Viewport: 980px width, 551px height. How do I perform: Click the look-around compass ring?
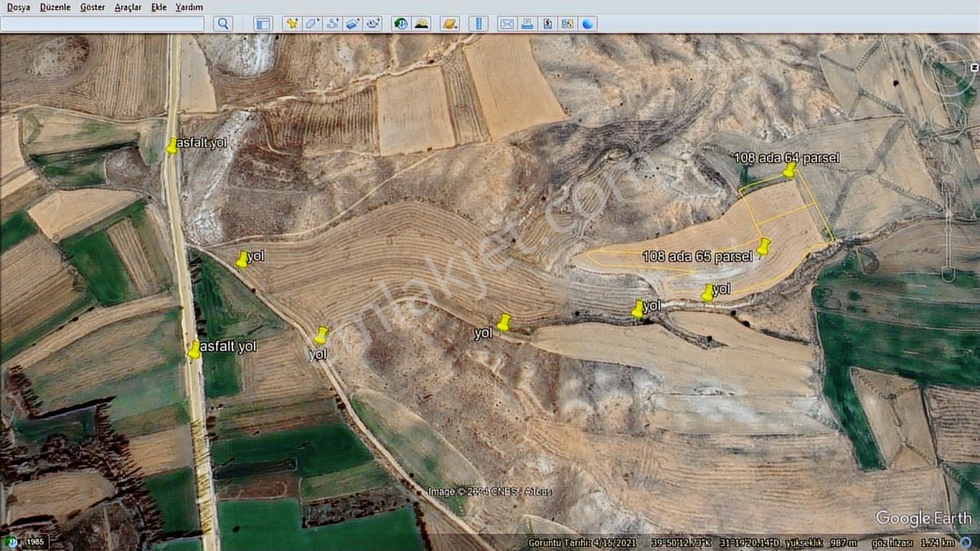pyautogui.click(x=948, y=68)
